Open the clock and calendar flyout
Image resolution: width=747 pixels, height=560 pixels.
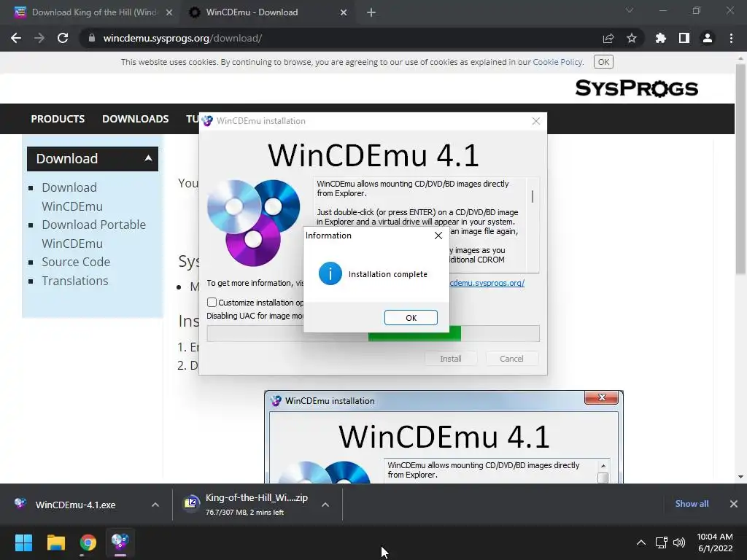pyautogui.click(x=715, y=542)
